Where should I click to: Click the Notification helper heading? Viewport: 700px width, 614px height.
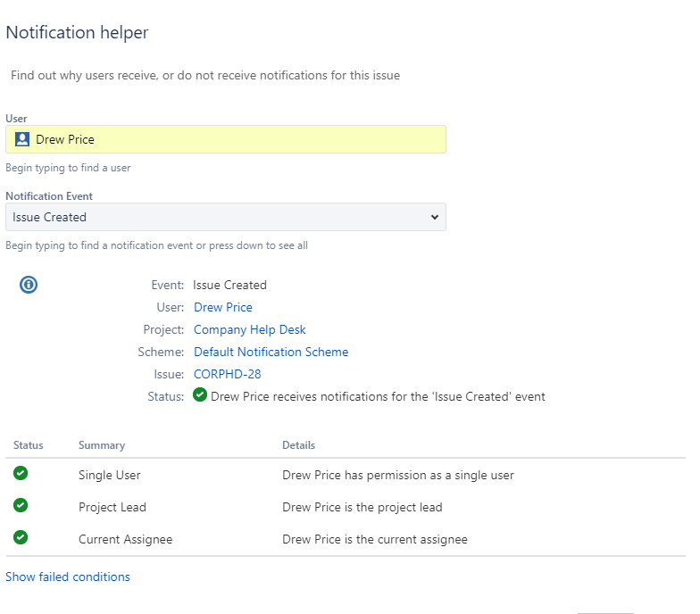pos(77,33)
